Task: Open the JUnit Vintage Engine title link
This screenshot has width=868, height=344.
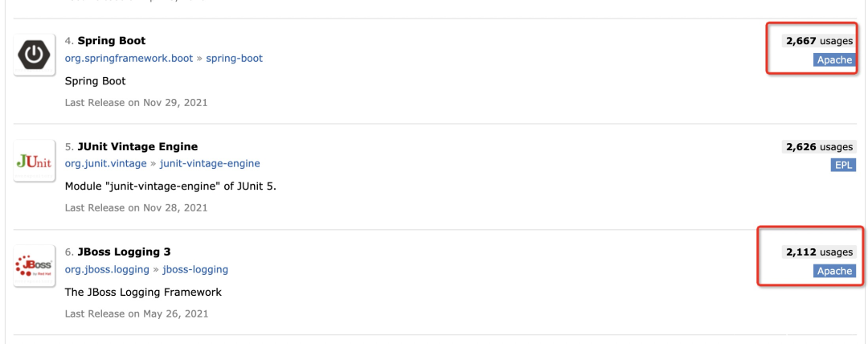Action: tap(137, 146)
